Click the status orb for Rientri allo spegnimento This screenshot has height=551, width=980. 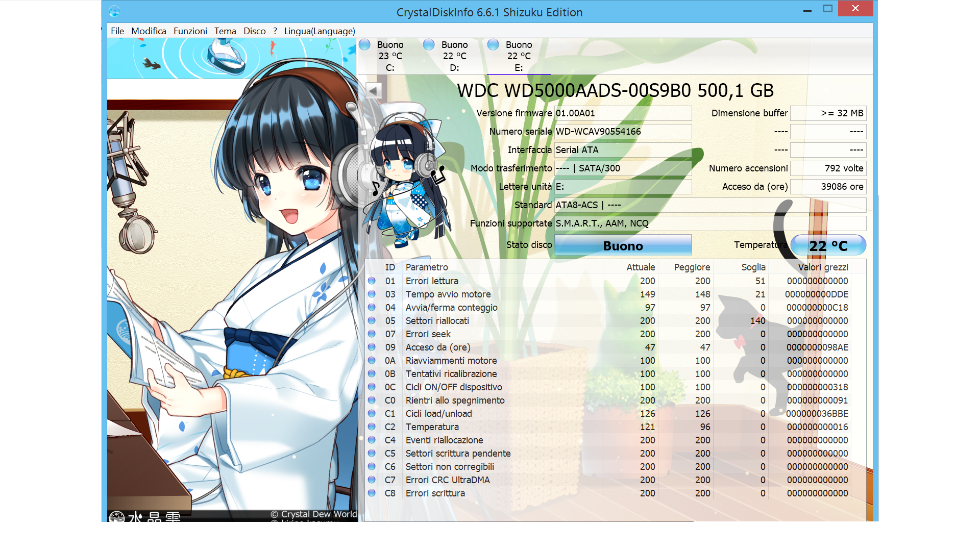pos(372,400)
